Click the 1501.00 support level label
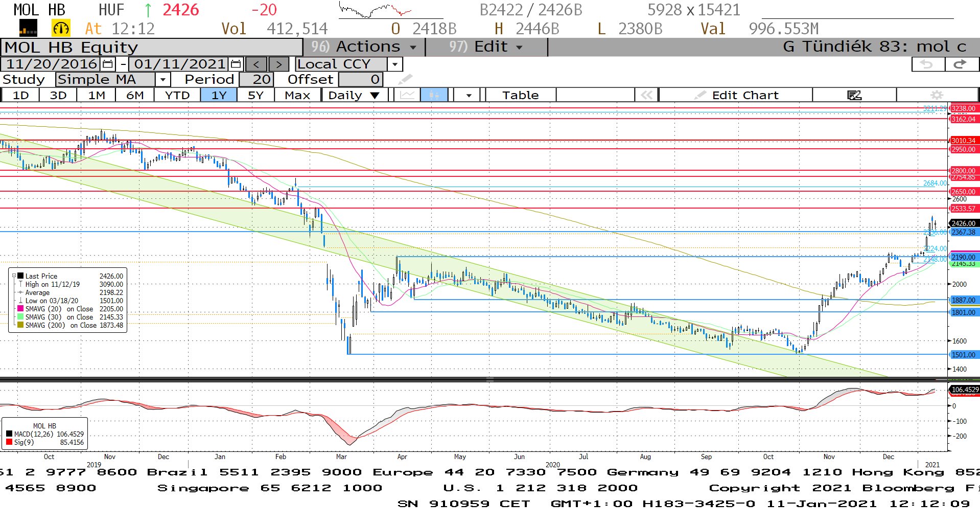 [x=964, y=355]
